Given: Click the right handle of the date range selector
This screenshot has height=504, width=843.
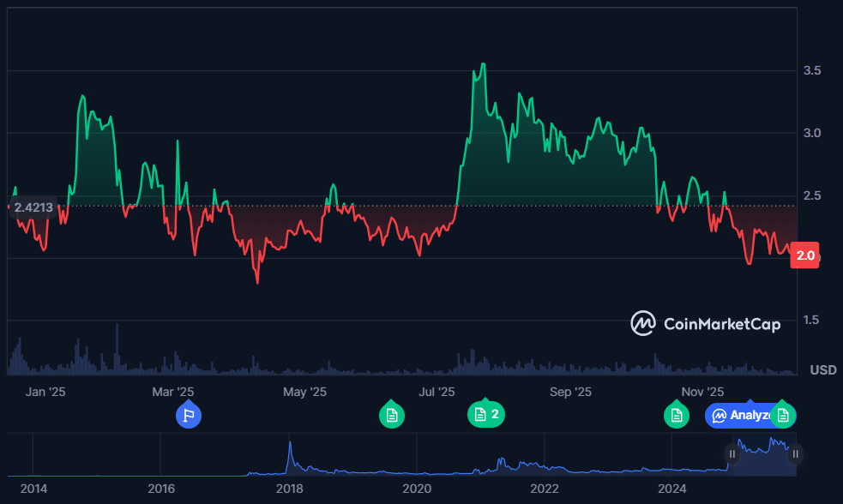Looking at the screenshot, I should tap(796, 453).
